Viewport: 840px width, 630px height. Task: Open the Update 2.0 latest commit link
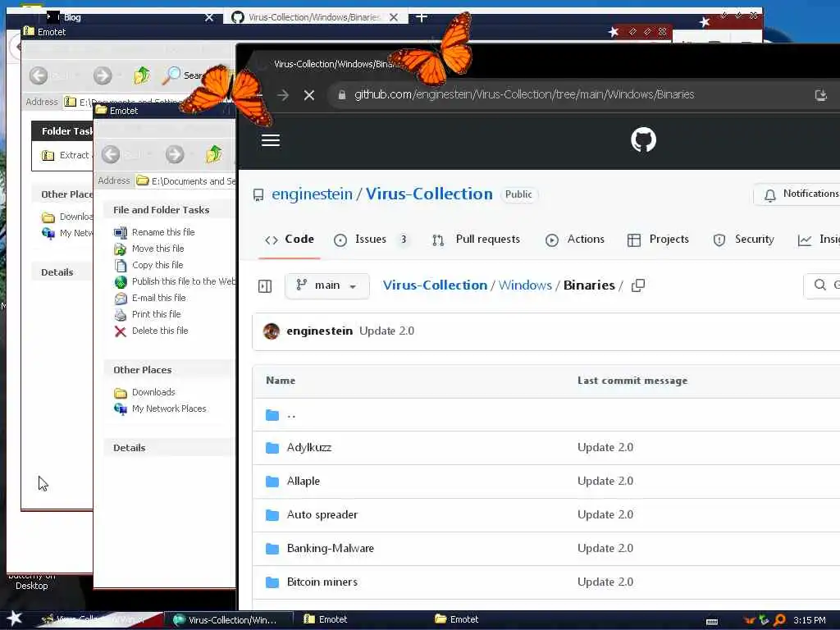click(x=387, y=331)
